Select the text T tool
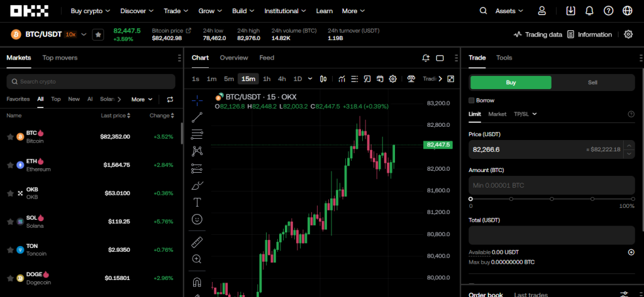 197,202
